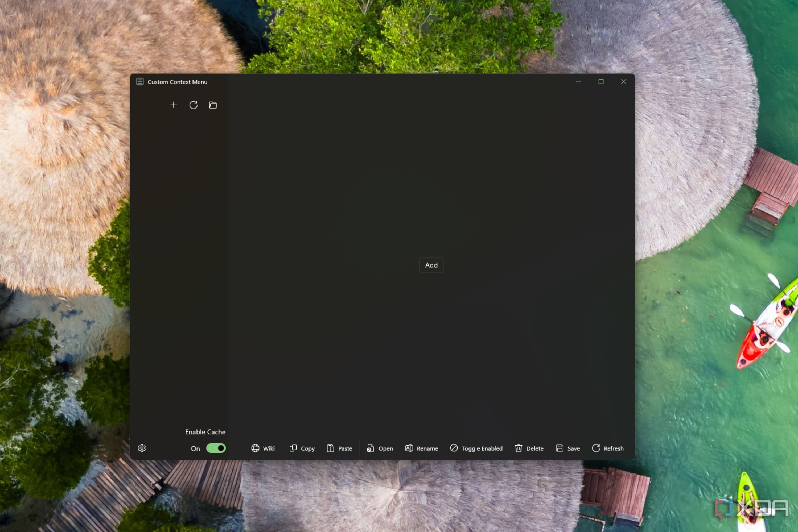Viewport: 798px width, 532px height.
Task: Turn off the Enable Cache switch
Action: pyautogui.click(x=216, y=448)
